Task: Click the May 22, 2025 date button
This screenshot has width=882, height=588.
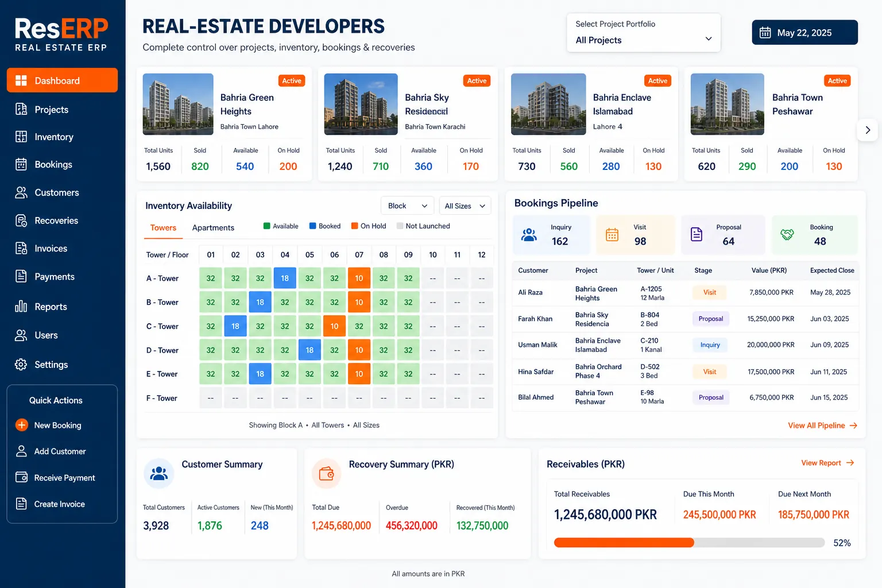Action: [804, 33]
